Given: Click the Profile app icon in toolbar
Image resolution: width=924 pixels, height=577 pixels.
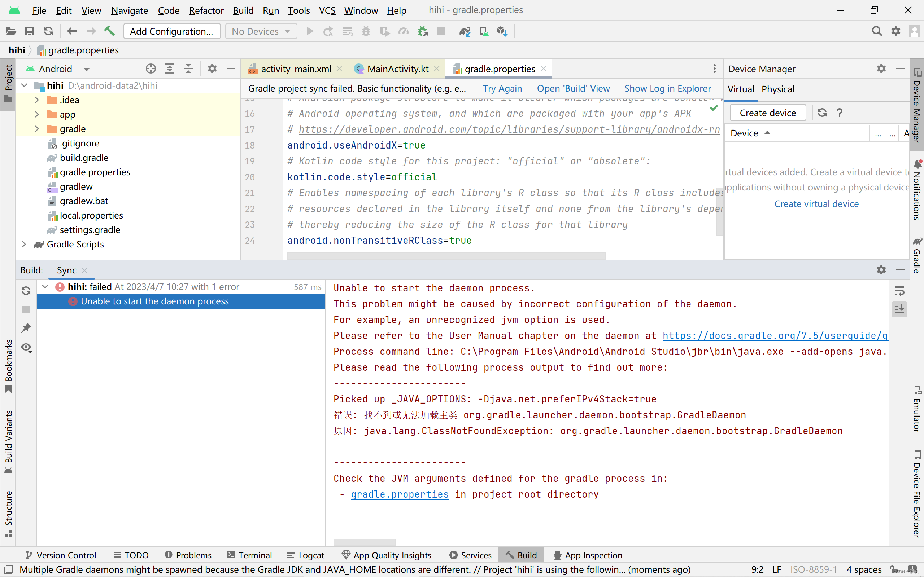Looking at the screenshot, I should click(x=404, y=31).
